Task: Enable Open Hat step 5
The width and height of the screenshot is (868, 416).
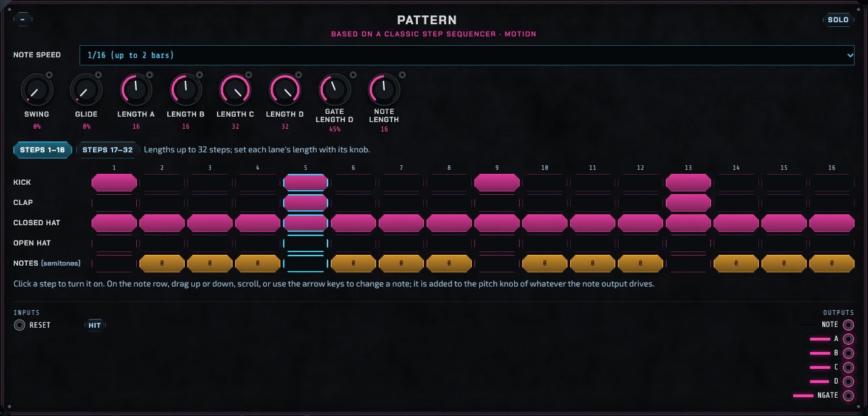Action: click(306, 243)
